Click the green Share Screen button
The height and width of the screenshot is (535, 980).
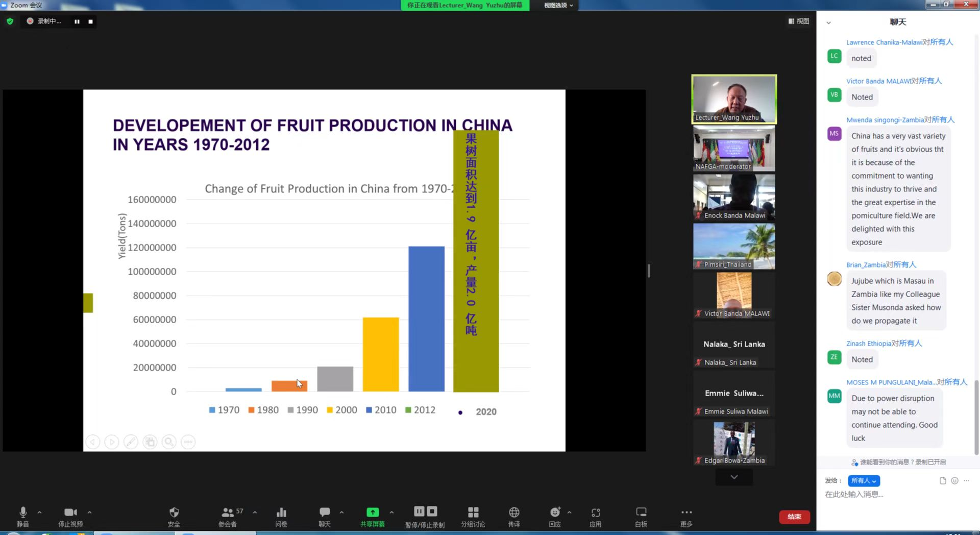pyautogui.click(x=373, y=516)
